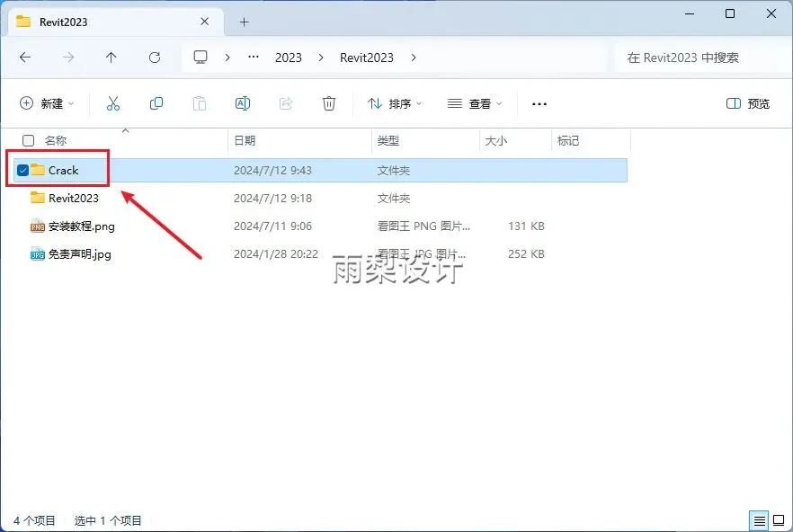Switch to details view in status bar
Screen dimensions: 793x532
click(x=759, y=520)
